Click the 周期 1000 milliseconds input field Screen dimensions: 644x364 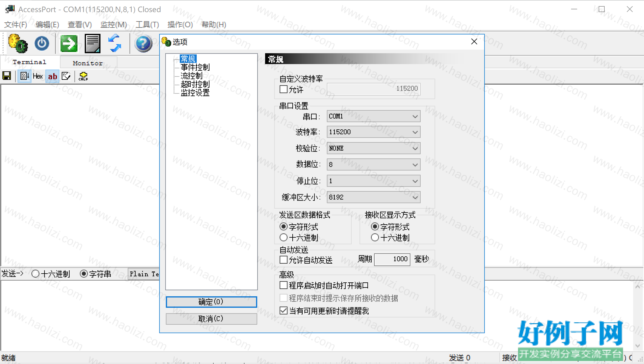click(392, 259)
